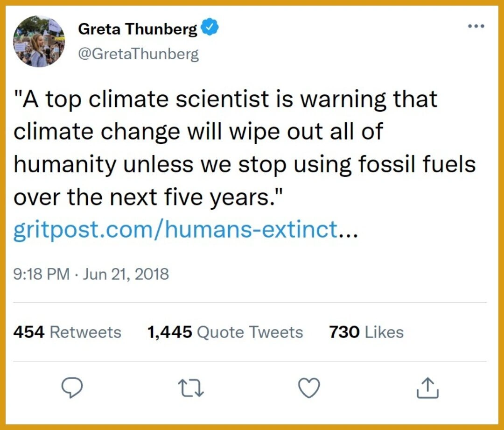Click the Jun 21, 2018 date
The width and height of the screenshot is (504, 430).
click(x=126, y=274)
